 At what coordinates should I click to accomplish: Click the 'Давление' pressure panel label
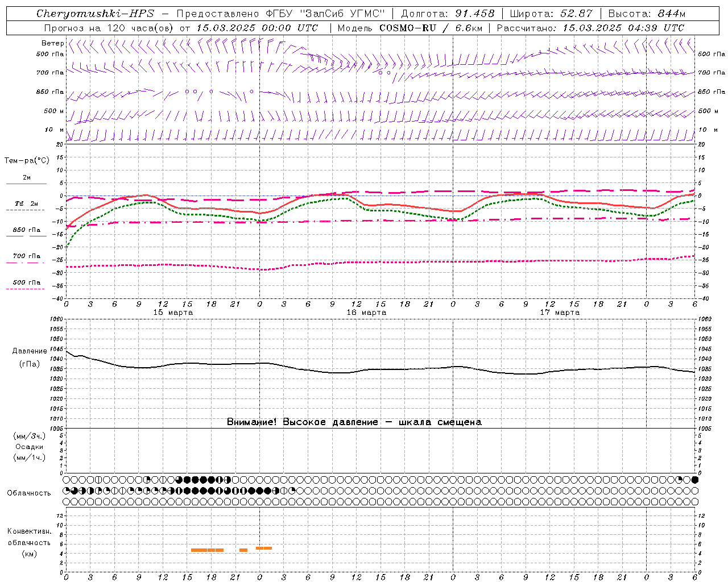tap(30, 351)
